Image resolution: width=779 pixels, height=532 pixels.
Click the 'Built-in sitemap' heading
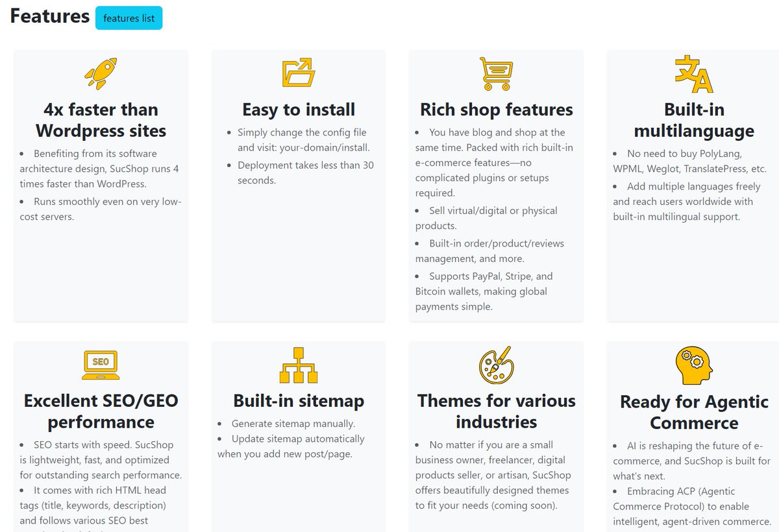(299, 401)
